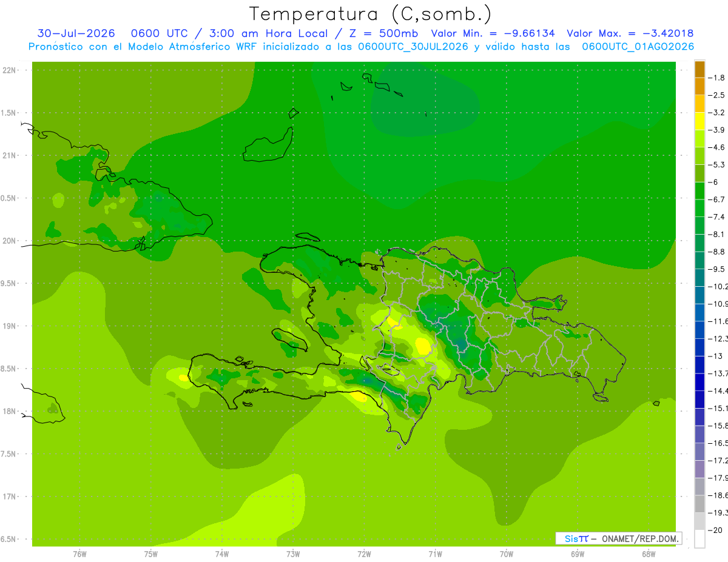
Task: Click the 'Valor Min. = -9.66134' value
Action: pos(493,33)
